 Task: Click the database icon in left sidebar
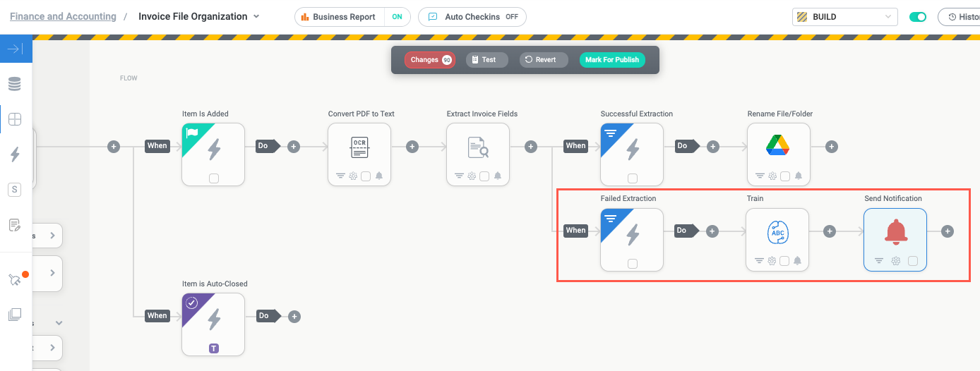15,85
